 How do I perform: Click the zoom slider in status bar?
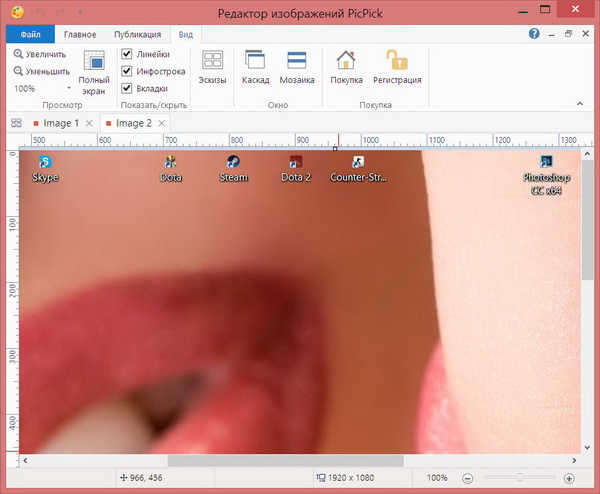[520, 479]
